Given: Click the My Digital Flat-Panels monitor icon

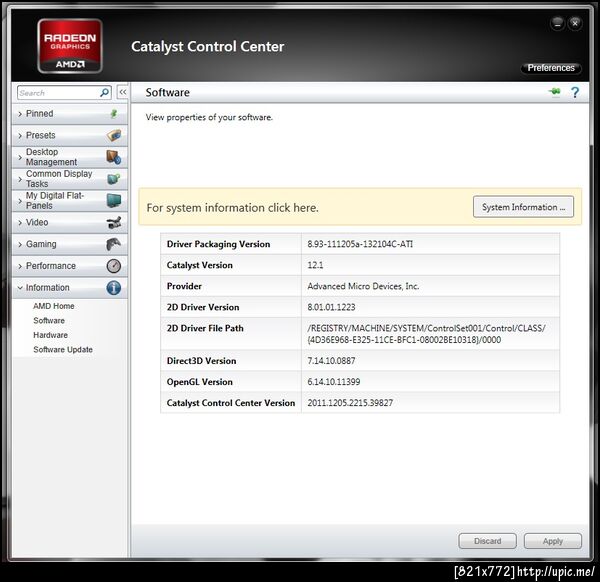Looking at the screenshot, I should click(x=114, y=201).
